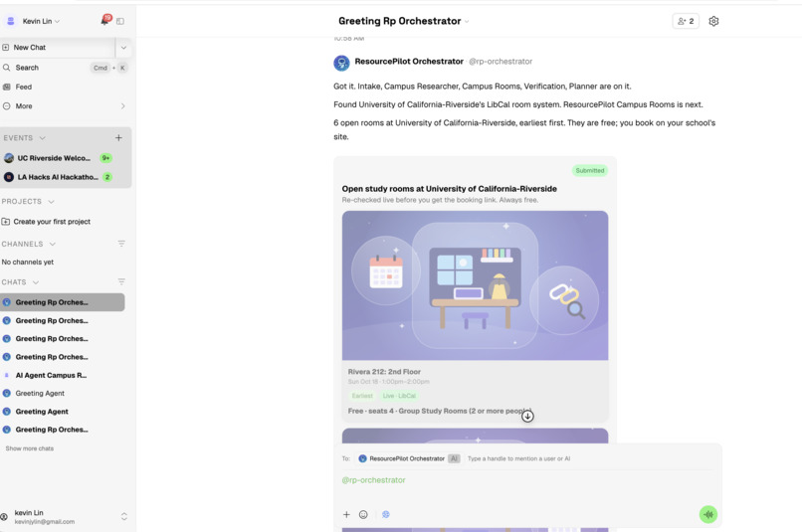Open the notifications bell
The image size is (802, 532).
point(104,21)
